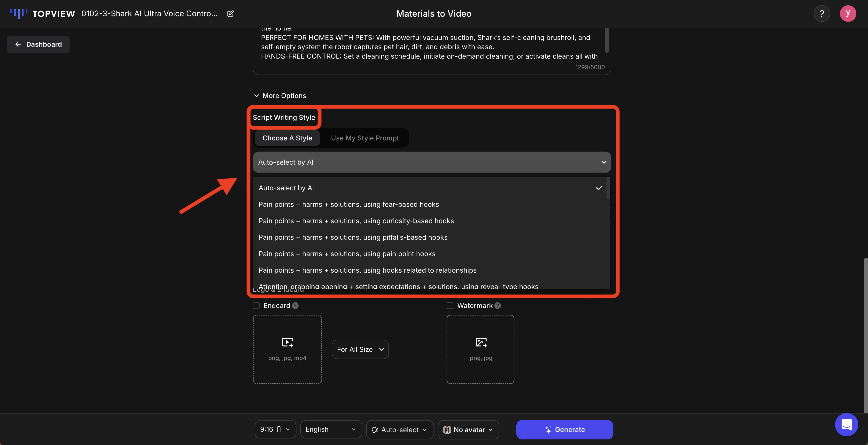Click the 1299/5000 character counter
Screen dimensions: 868x445
[590, 67]
